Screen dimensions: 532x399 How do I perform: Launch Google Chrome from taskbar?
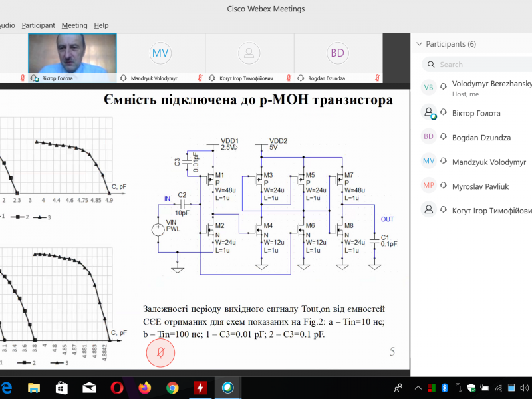[x=172, y=388]
